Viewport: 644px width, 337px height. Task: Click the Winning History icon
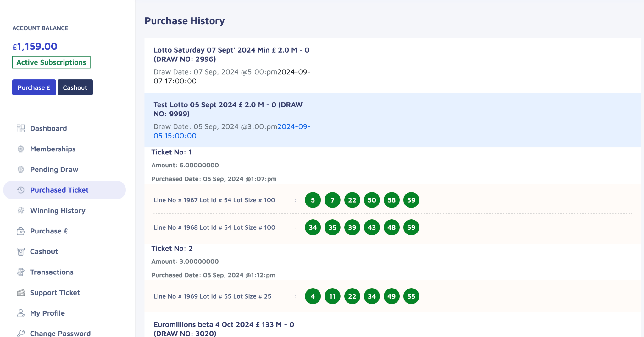click(x=21, y=211)
